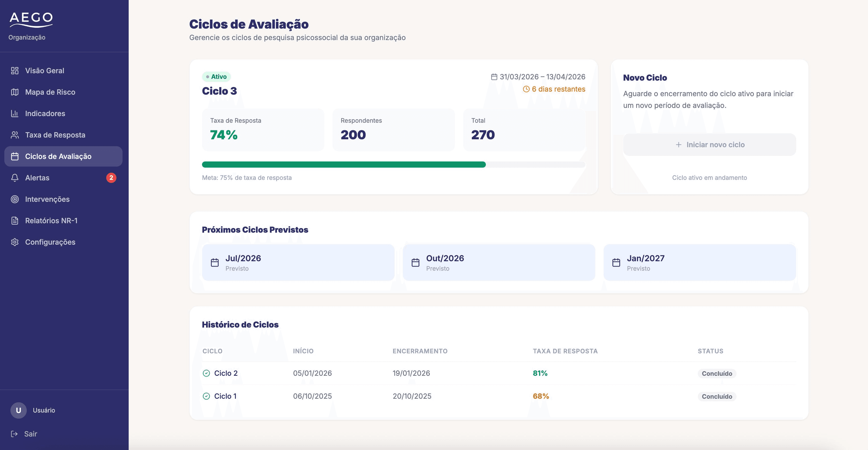This screenshot has width=868, height=450.
Task: Open Ciclos de Avaliação menu item
Action: (x=63, y=156)
